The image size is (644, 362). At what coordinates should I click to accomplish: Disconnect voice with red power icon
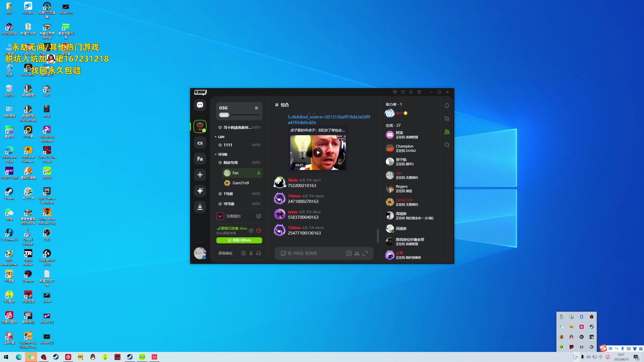point(259,230)
